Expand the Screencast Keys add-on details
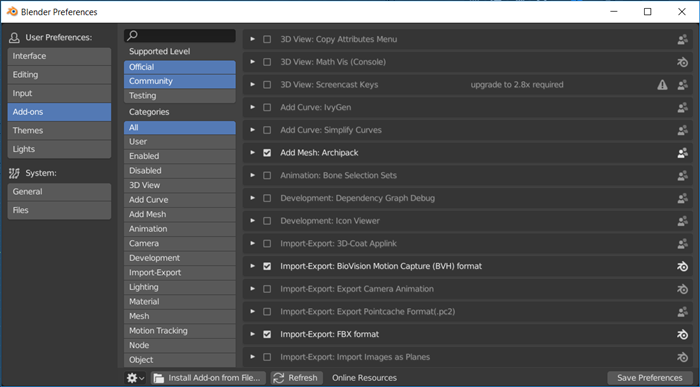The width and height of the screenshot is (700, 387). click(252, 85)
